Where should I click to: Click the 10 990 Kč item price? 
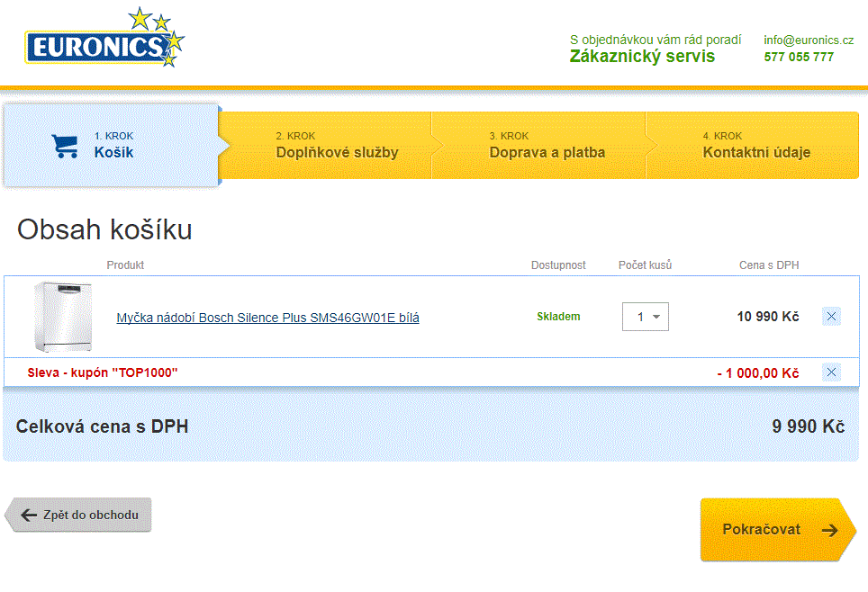pos(768,317)
